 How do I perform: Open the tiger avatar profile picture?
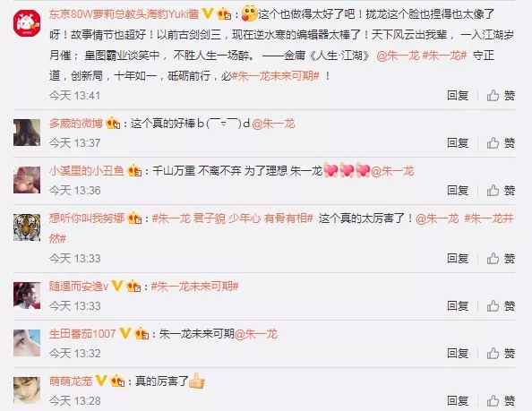(x=27, y=227)
